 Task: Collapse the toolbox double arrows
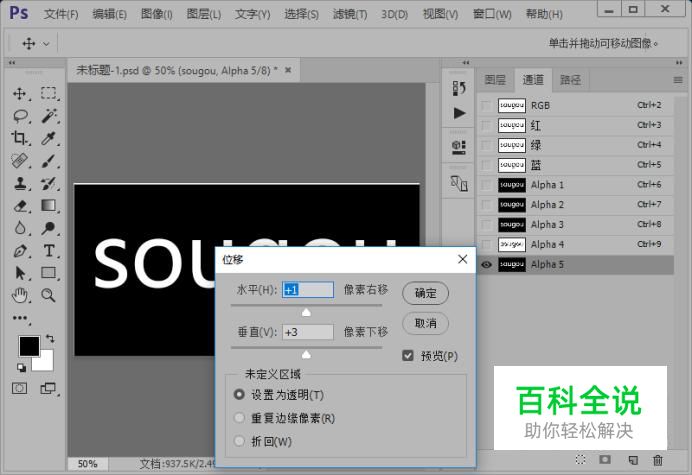click(x=12, y=63)
